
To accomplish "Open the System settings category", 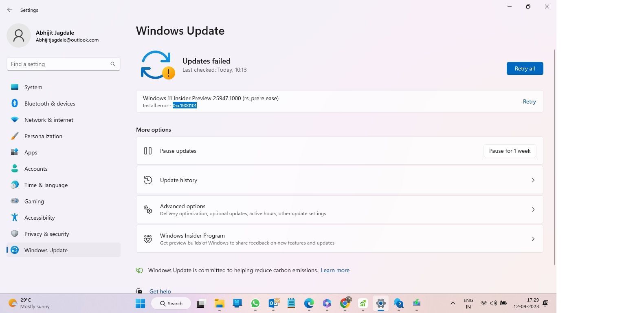I will coord(64,87).
